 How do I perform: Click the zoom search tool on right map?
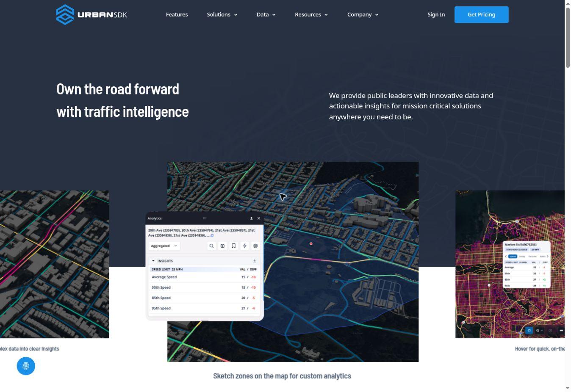point(539,331)
